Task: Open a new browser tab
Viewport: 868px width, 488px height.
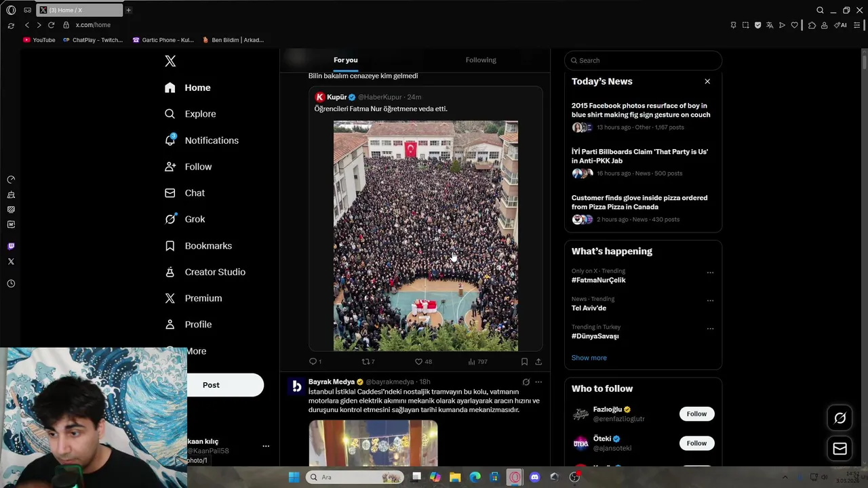Action: click(128, 10)
